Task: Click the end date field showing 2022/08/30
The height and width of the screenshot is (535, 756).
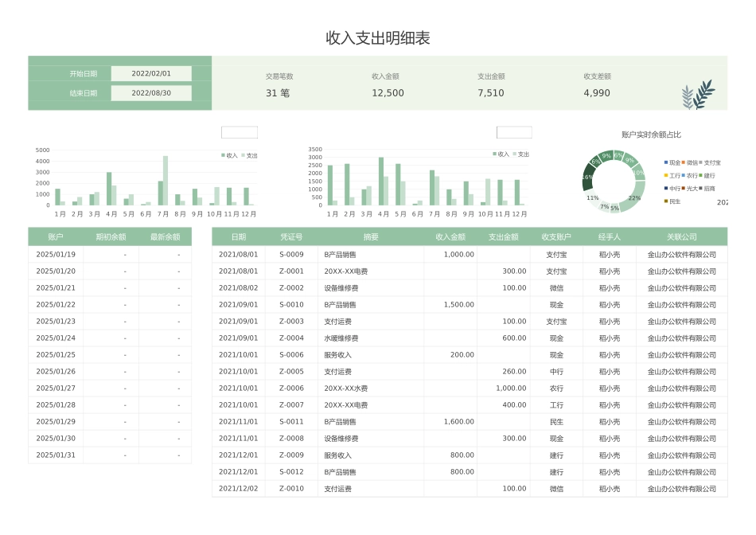Action: click(x=151, y=92)
